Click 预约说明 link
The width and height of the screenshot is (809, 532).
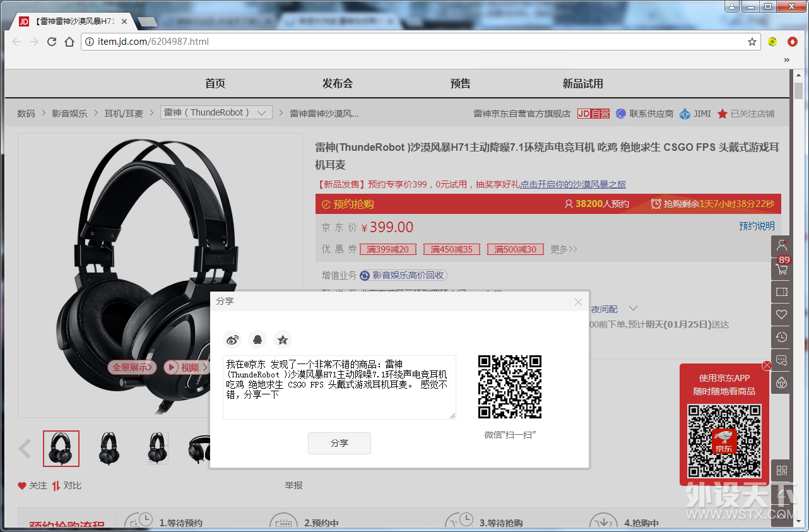pyautogui.click(x=757, y=226)
